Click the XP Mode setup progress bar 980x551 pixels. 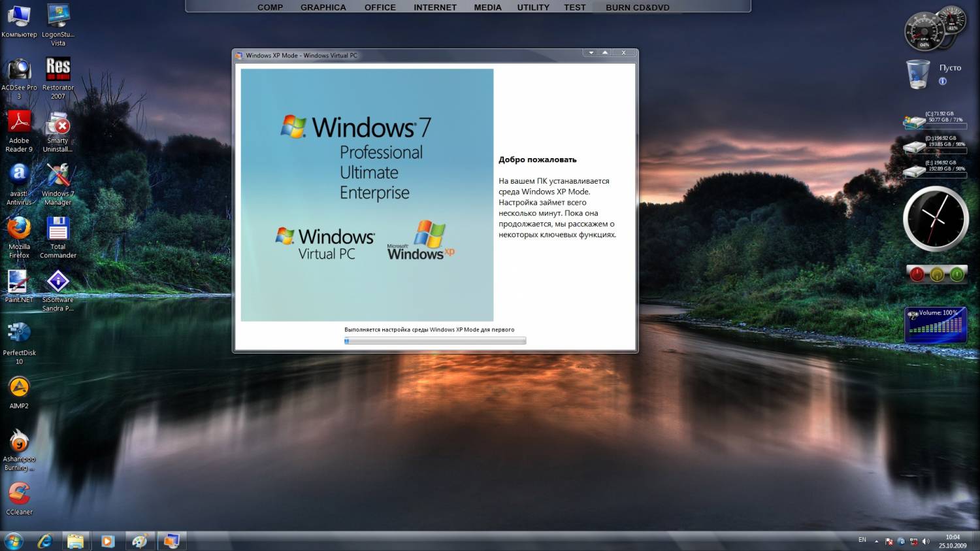pyautogui.click(x=435, y=341)
